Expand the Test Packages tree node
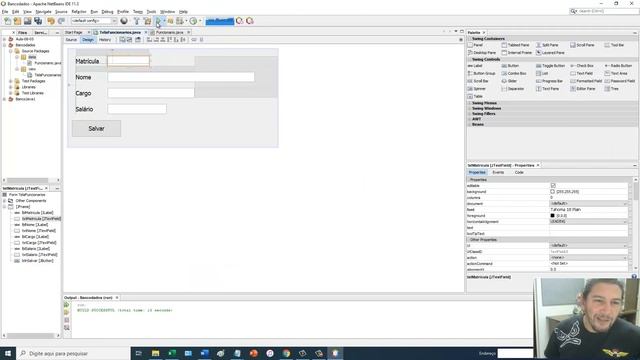640x360 pixels. pos(11,81)
